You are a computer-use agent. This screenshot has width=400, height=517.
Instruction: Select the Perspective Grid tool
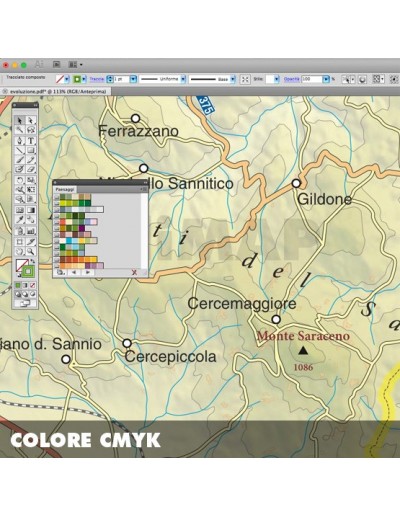pos(31,199)
